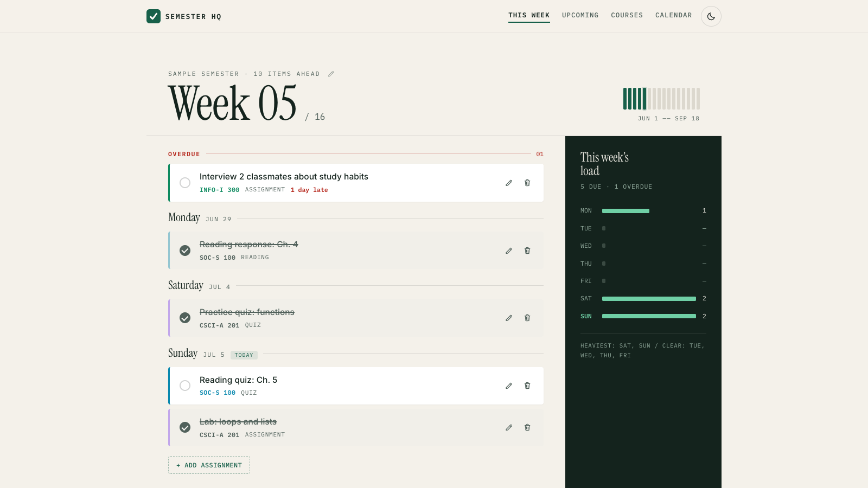The width and height of the screenshot is (868, 488).
Task: Edit the Lab: loops and lists item
Action: click(509, 427)
